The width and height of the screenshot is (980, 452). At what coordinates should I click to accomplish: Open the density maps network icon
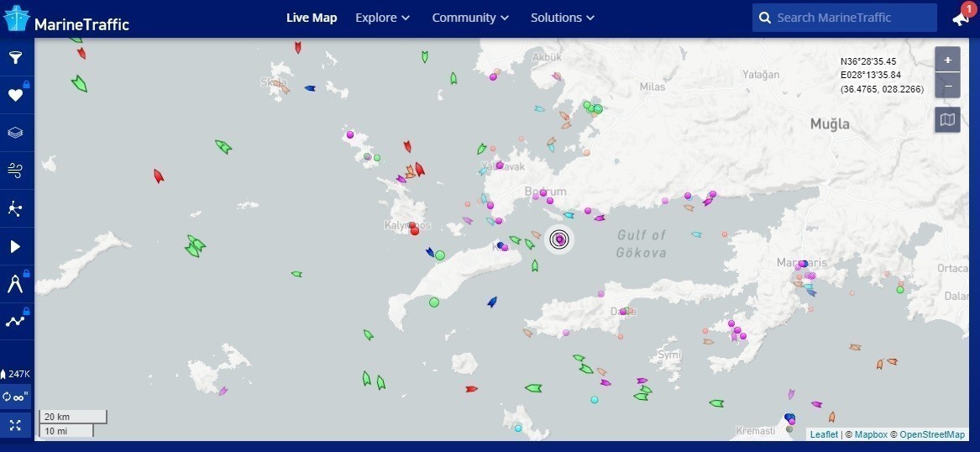[15, 208]
